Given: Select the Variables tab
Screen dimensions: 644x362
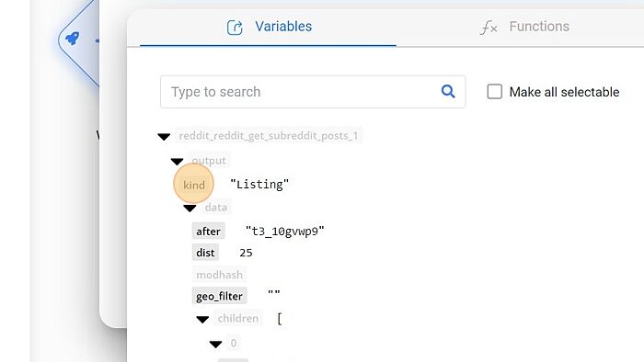Looking at the screenshot, I should point(269,27).
